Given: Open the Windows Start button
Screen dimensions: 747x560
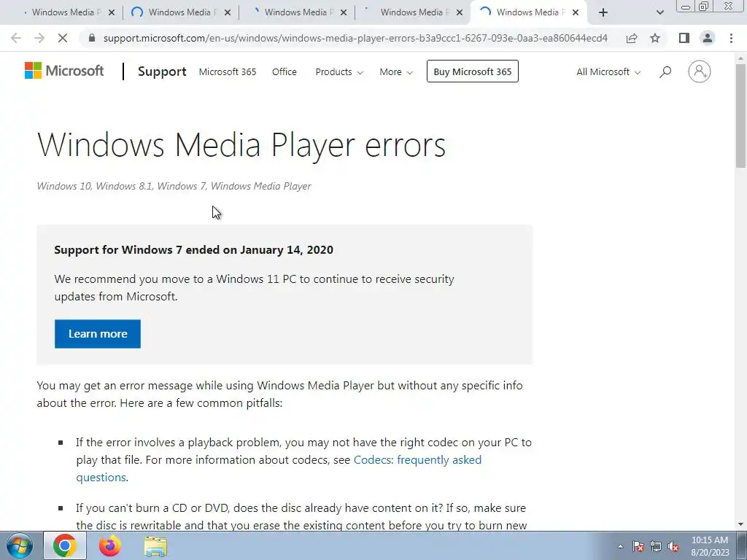Looking at the screenshot, I should coord(19,545).
